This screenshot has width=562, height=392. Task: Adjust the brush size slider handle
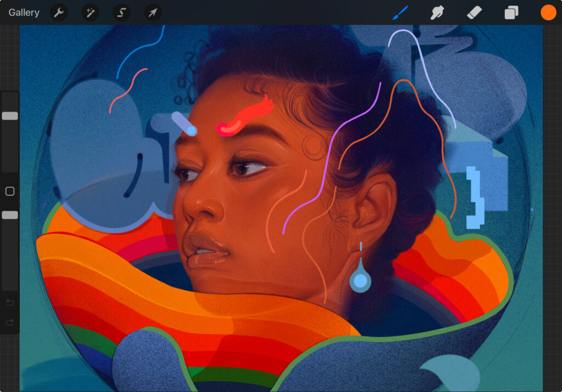coord(10,116)
